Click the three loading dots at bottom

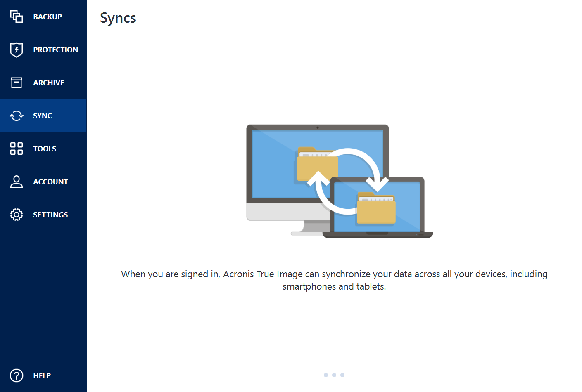(x=334, y=375)
